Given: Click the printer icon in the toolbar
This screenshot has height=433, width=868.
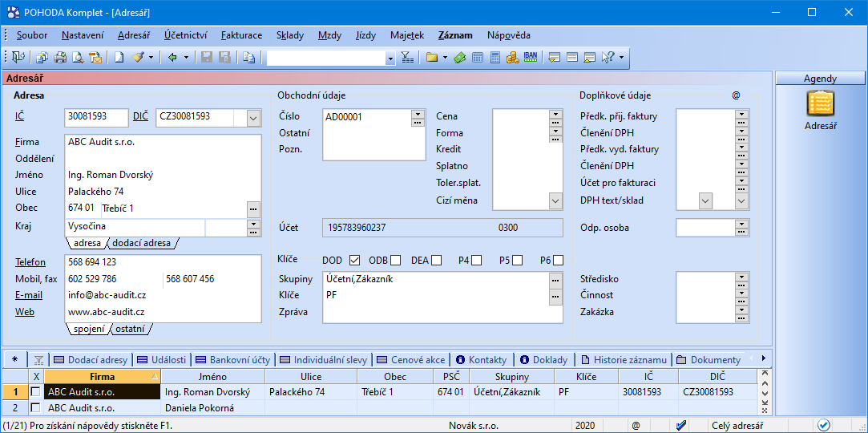Looking at the screenshot, I should 60,58.
